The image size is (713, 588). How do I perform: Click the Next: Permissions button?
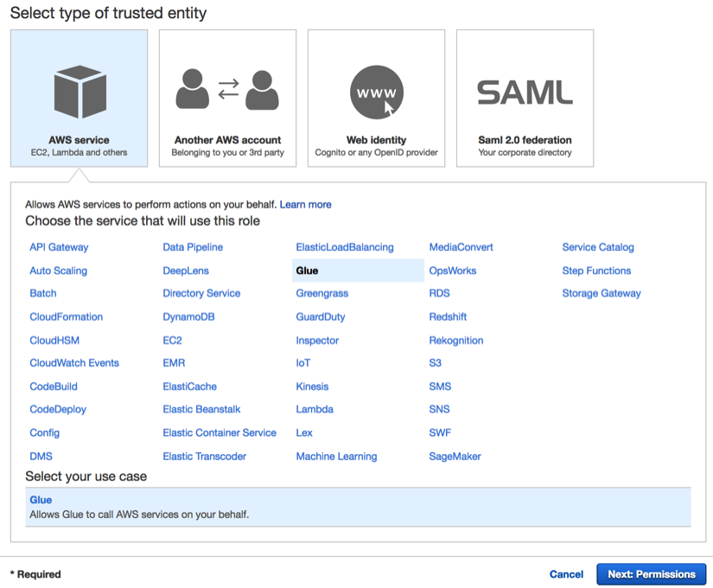(x=652, y=574)
